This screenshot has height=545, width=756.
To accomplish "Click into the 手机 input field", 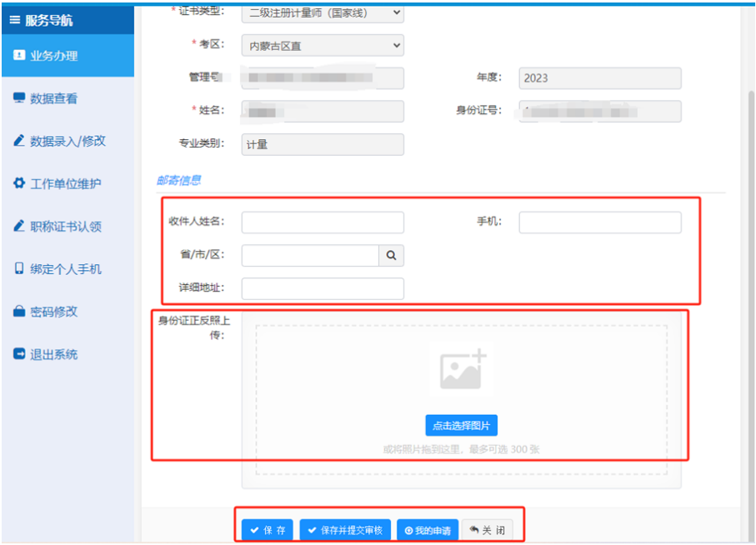I will [599, 222].
